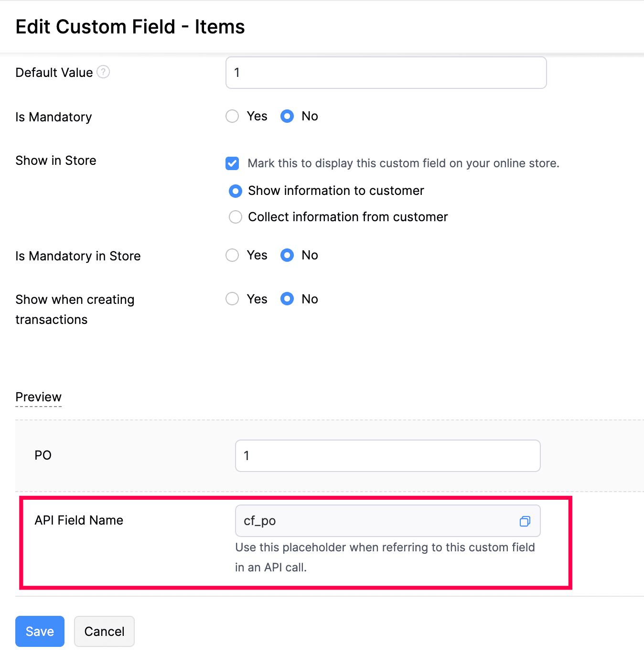Uncheck the Show in Store checkbox
This screenshot has width=644, height=666.
[x=232, y=163]
